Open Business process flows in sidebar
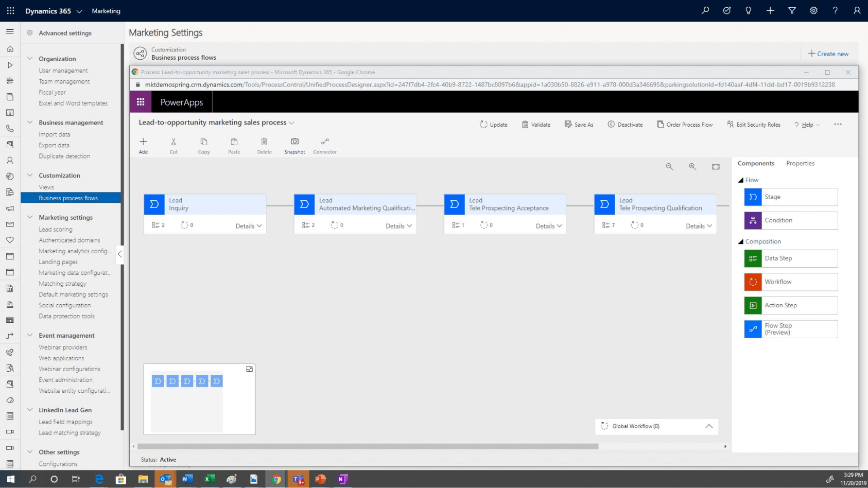This screenshot has height=488, width=868. 68,198
